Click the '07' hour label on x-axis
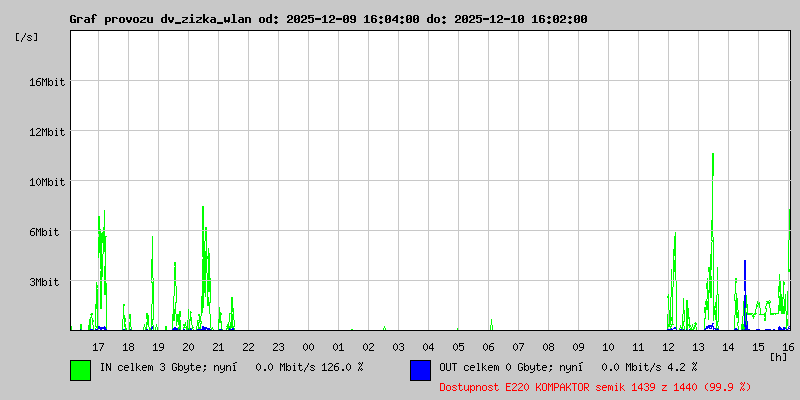Viewport: 800px width, 400px height. point(519,347)
